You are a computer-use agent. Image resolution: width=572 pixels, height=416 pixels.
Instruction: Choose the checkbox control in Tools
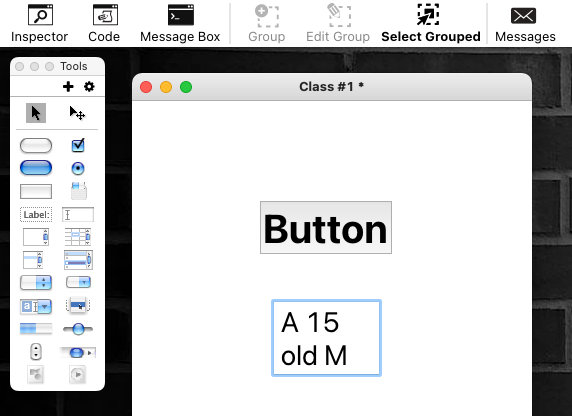[x=78, y=145]
